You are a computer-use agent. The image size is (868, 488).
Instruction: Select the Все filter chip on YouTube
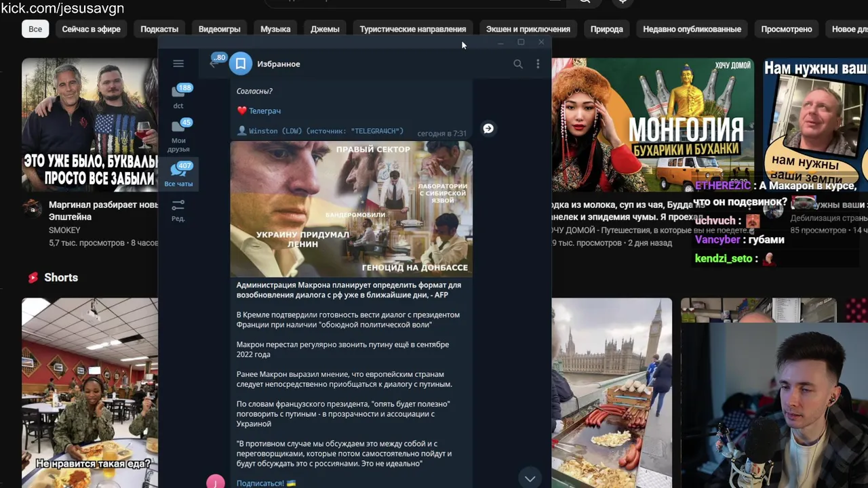(35, 29)
